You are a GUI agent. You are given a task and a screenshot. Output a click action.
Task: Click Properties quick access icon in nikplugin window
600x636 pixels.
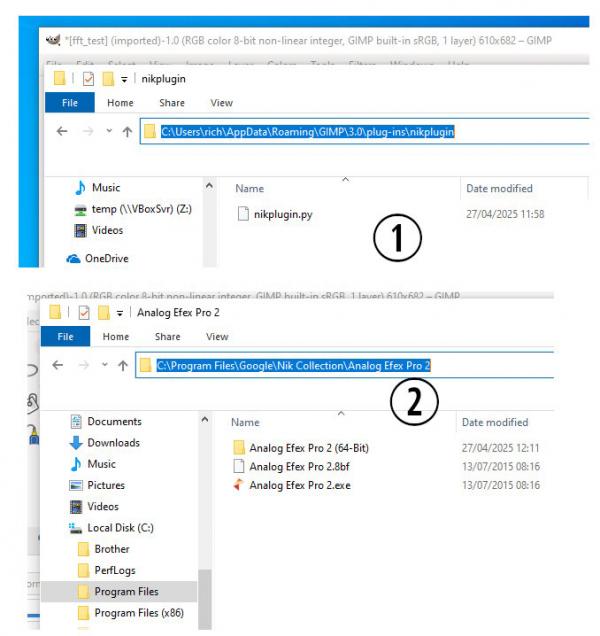[x=88, y=79]
